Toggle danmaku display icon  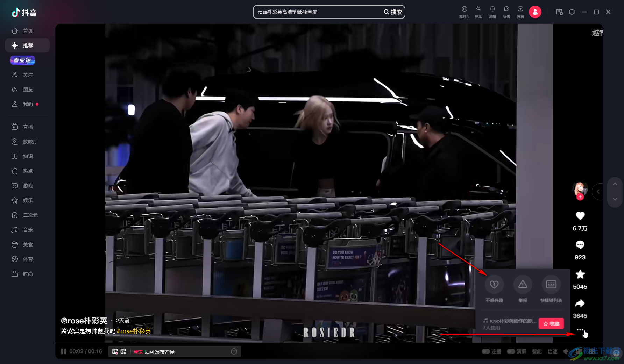tap(115, 351)
